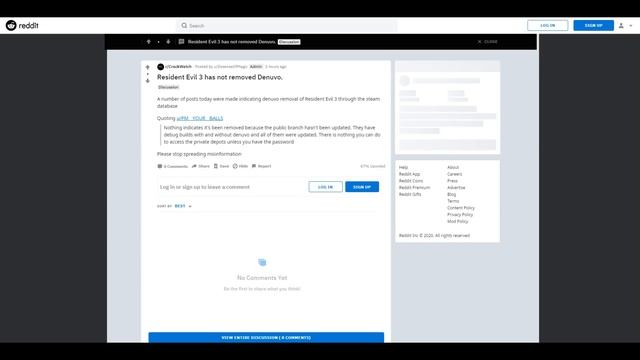Click the Discussion flair under the post title
The image size is (640, 360).
point(168,87)
